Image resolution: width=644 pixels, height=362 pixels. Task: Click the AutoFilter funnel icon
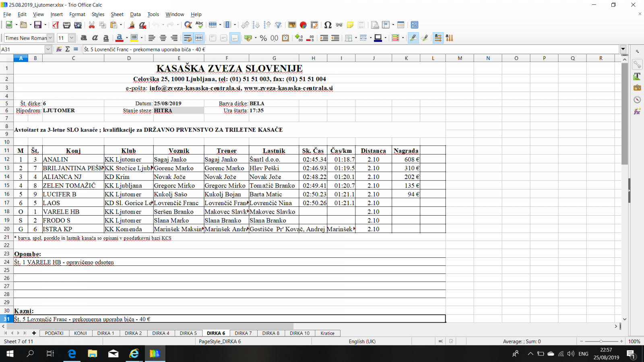(x=278, y=25)
